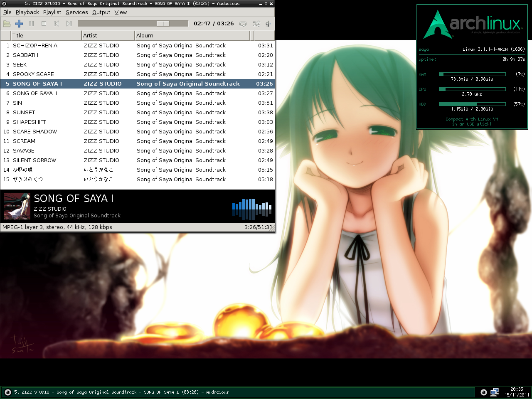Click the 3:26/51:31 status bar total

click(x=259, y=227)
